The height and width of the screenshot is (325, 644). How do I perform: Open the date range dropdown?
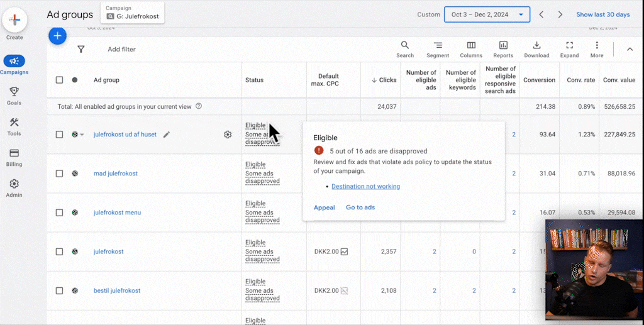(487, 14)
